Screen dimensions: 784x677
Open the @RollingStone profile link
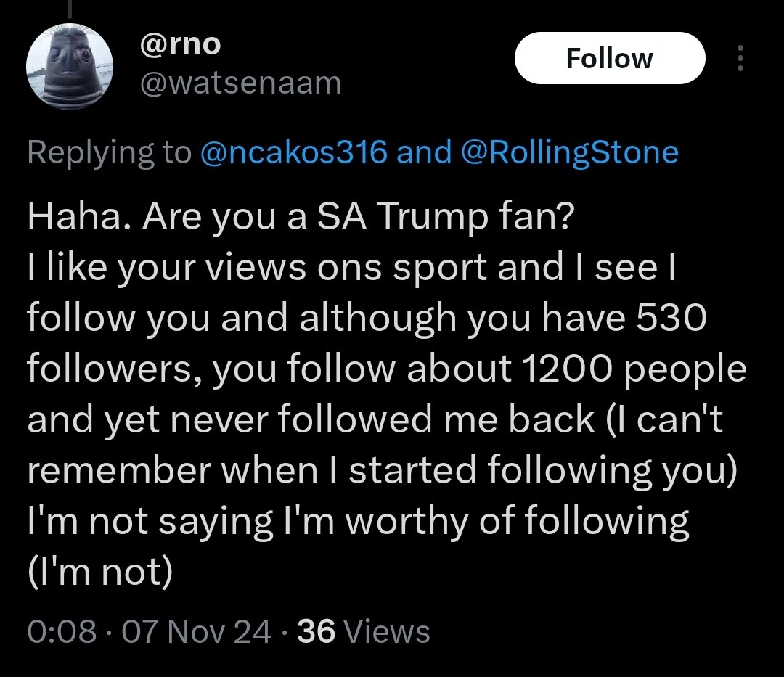click(570, 152)
